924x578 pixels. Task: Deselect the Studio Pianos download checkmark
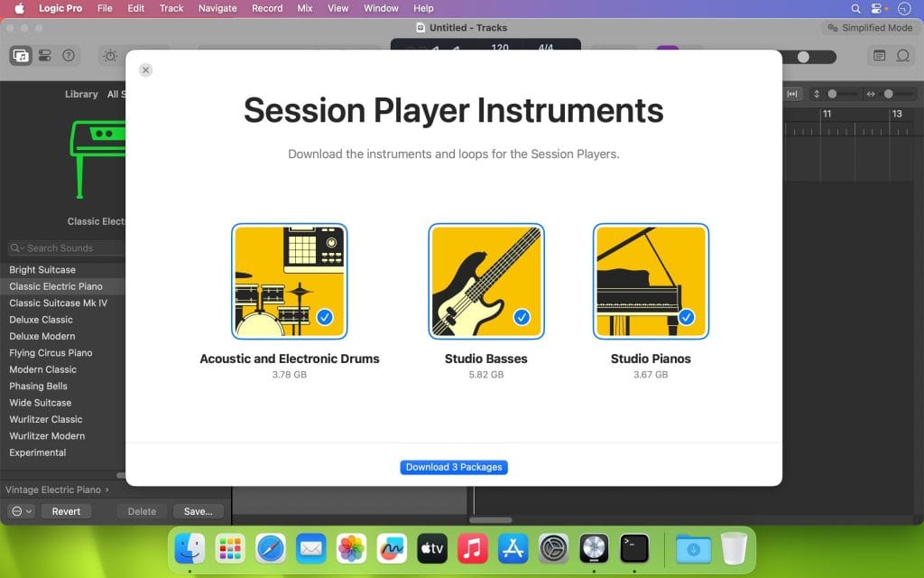(685, 317)
